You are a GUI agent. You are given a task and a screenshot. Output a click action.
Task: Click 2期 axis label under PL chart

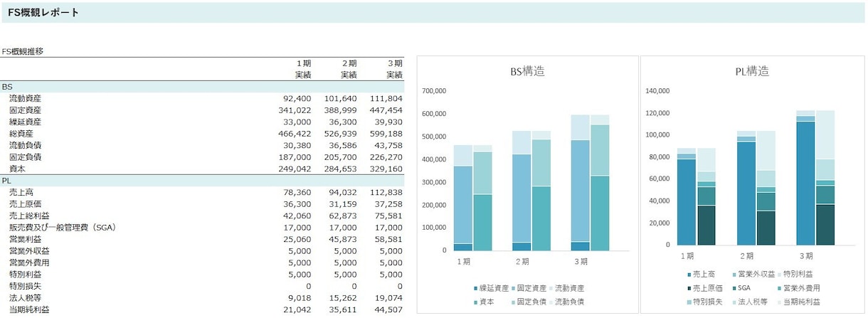(x=747, y=256)
